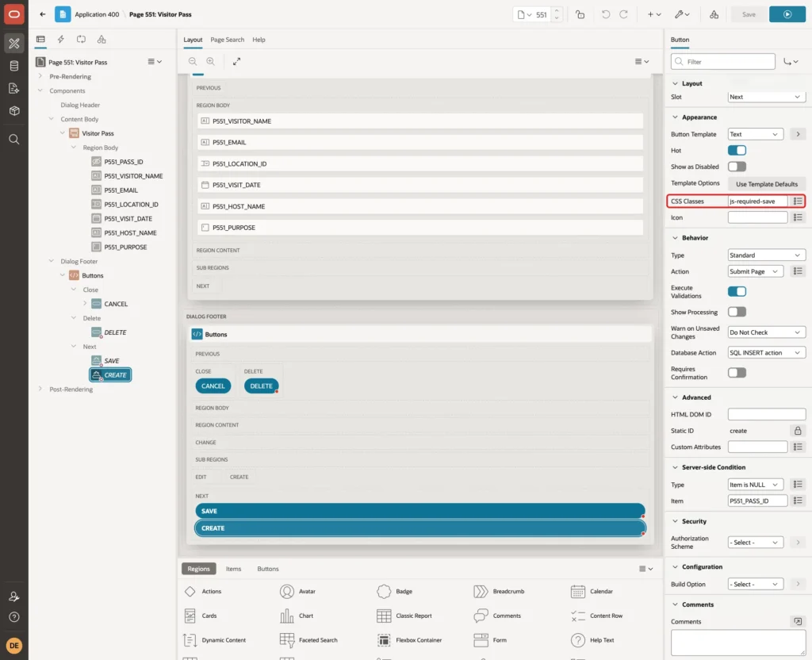Click the HTML DOM ID field
Viewport: 812px width, 660px height.
tap(767, 414)
